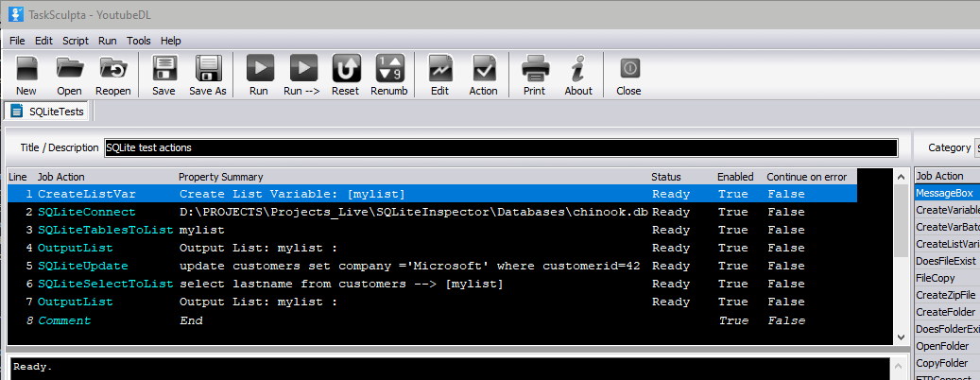Click the Property Summary column header

[x=220, y=177]
